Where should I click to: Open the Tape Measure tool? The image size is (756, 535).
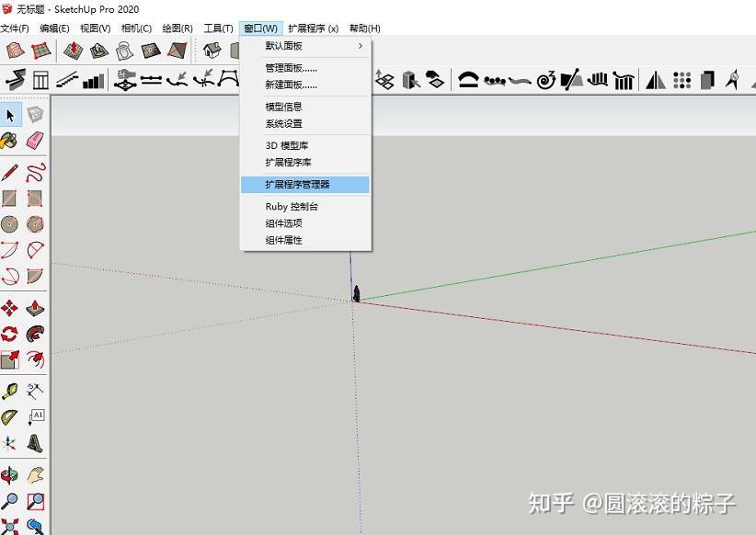(x=11, y=389)
